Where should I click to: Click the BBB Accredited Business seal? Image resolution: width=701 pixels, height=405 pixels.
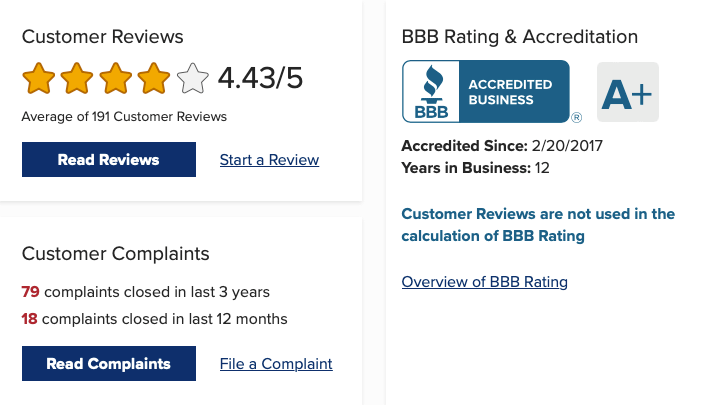click(485, 92)
